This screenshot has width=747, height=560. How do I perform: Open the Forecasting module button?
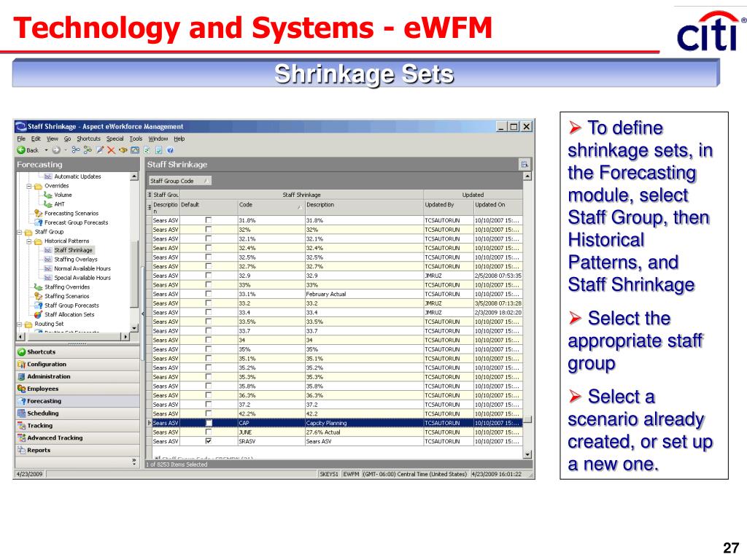coord(77,402)
